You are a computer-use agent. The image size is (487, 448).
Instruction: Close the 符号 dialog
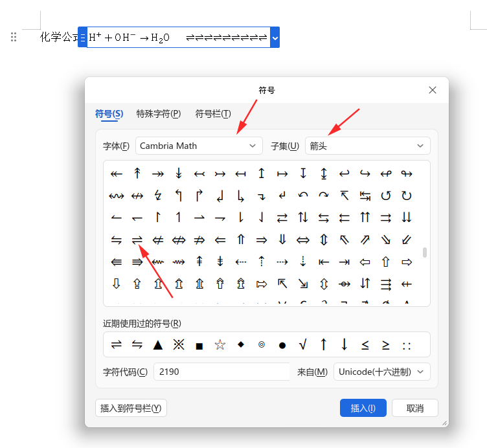[433, 90]
